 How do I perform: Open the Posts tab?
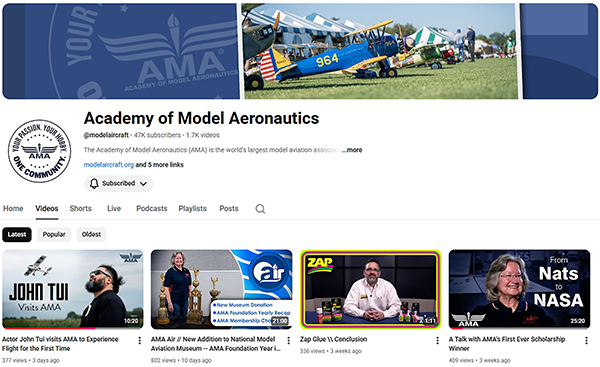pos(229,209)
